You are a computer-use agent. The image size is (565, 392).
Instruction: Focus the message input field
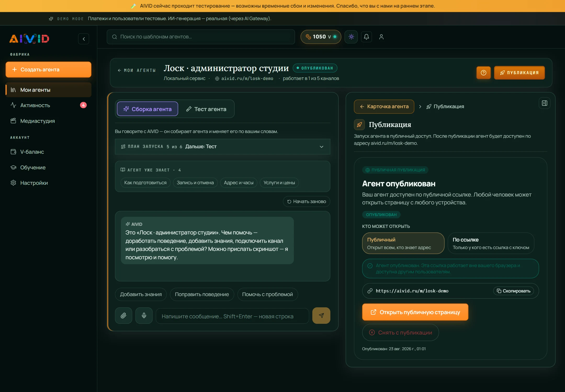[x=232, y=316]
